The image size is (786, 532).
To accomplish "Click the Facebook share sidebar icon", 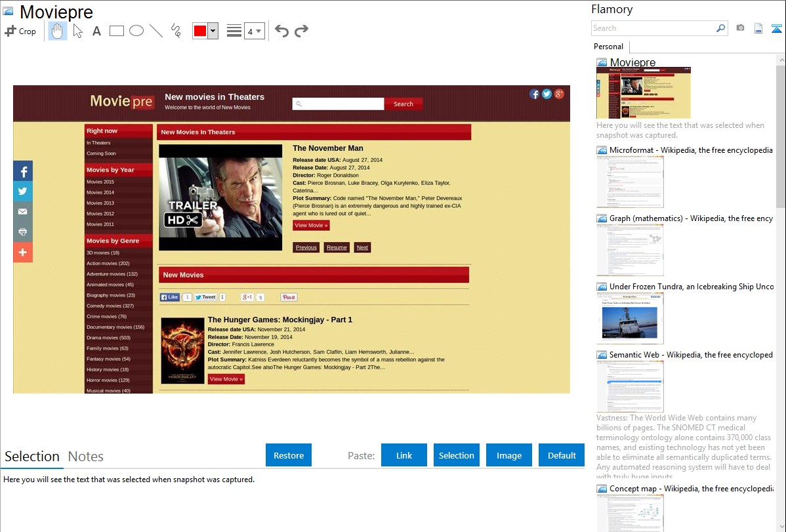I will (x=23, y=171).
